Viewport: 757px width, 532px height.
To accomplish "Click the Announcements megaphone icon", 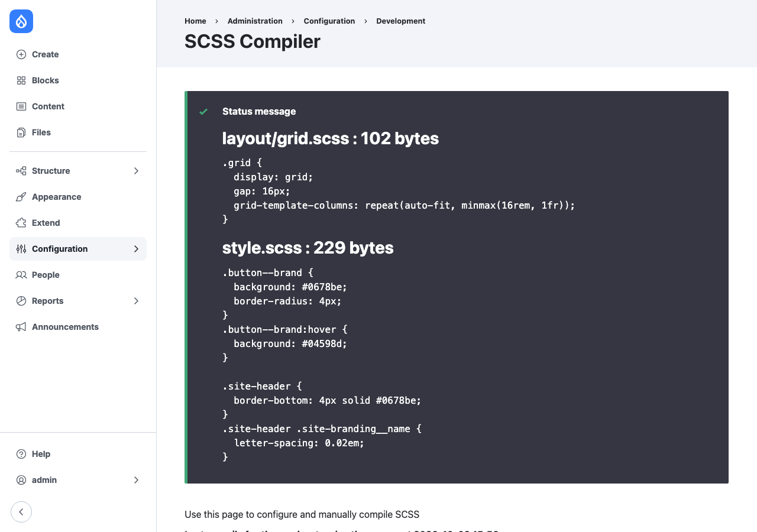I will [21, 327].
